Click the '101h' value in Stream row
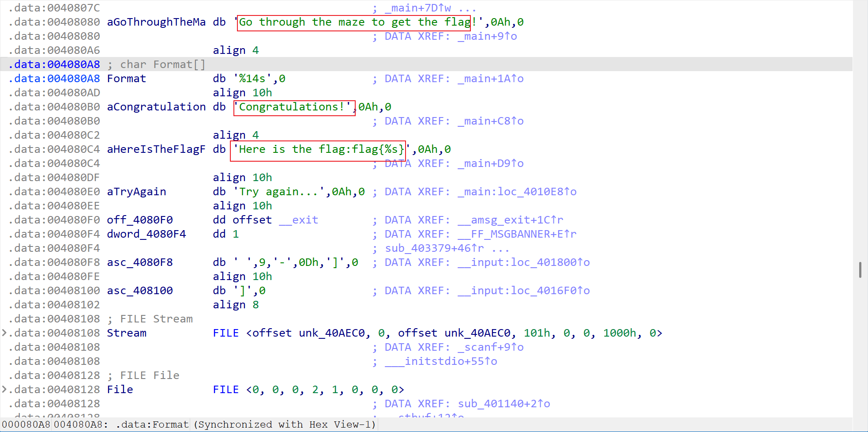868x432 pixels. tap(537, 333)
